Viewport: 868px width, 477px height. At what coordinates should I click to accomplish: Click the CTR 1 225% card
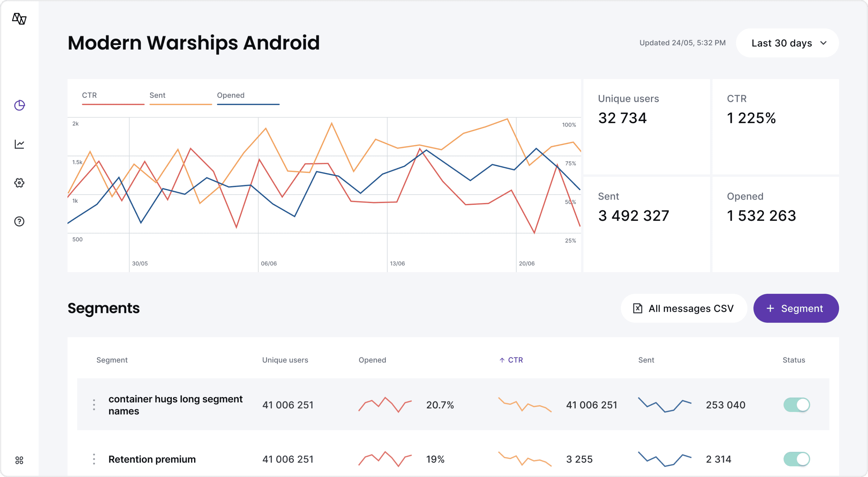click(x=776, y=127)
